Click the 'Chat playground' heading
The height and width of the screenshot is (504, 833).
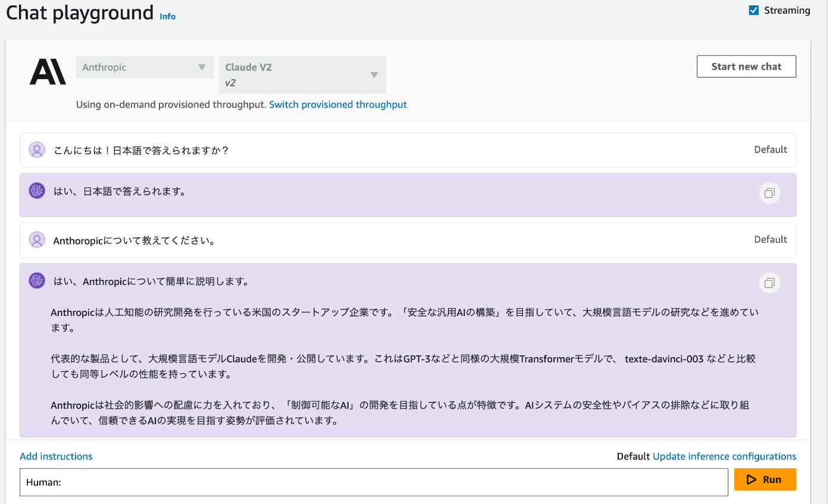[80, 12]
